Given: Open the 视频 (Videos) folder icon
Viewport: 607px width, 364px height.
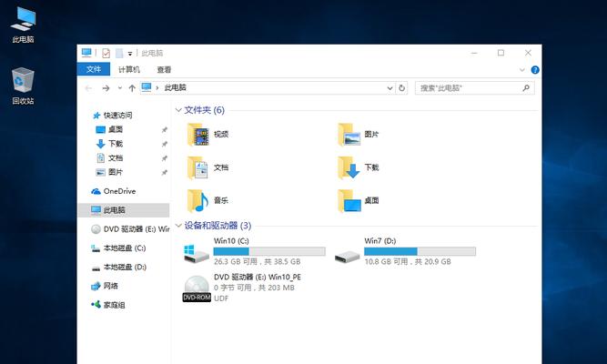Looking at the screenshot, I should click(x=197, y=135).
